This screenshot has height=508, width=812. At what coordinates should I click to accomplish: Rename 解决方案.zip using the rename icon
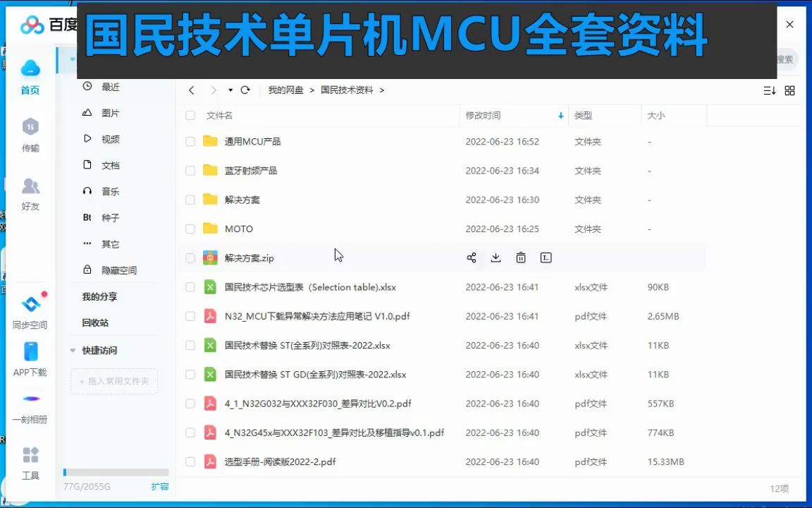pos(546,258)
